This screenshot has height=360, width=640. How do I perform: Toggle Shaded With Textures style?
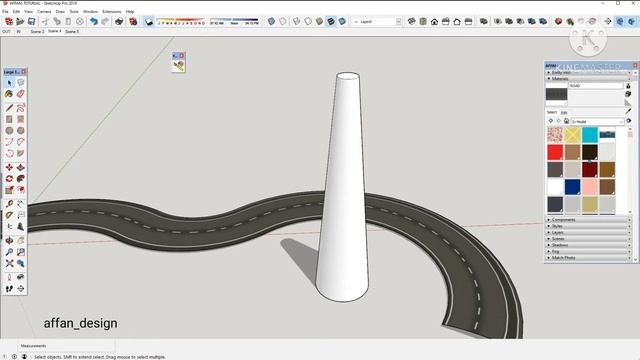(x=331, y=21)
